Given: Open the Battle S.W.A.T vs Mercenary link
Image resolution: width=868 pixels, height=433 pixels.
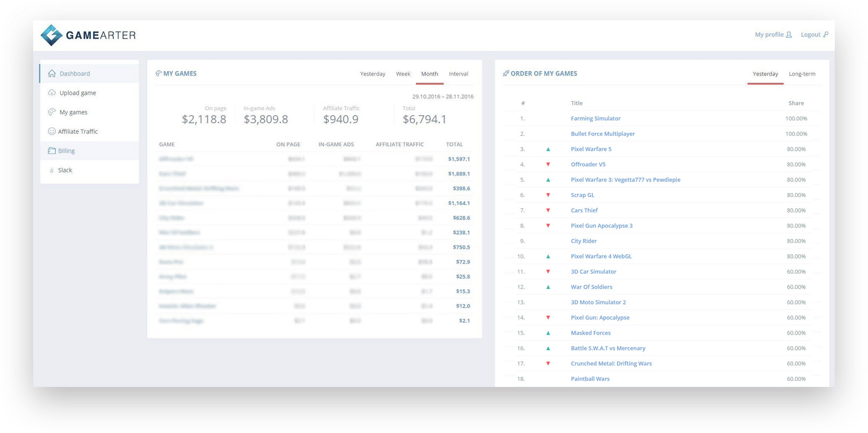Looking at the screenshot, I should [x=608, y=348].
